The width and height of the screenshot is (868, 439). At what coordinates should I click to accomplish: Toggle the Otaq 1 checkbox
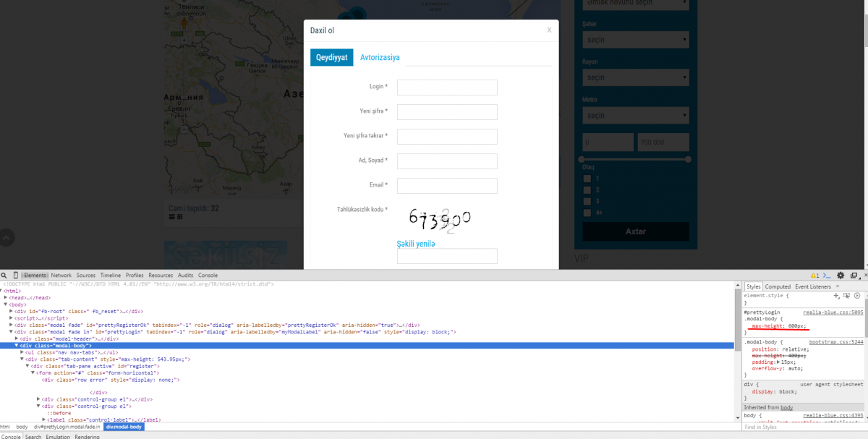(587, 179)
